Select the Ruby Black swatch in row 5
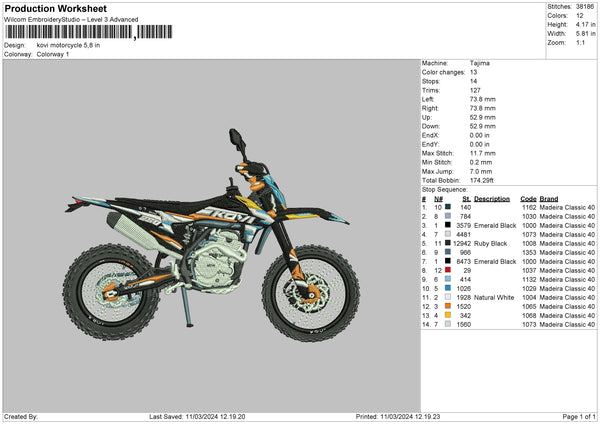The width and height of the screenshot is (600, 424). [448, 243]
